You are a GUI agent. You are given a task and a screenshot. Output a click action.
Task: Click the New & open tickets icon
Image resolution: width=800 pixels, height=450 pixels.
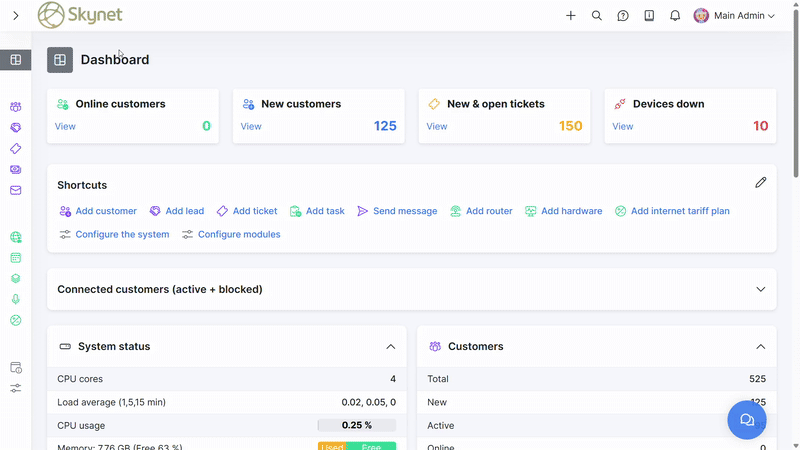[434, 104]
